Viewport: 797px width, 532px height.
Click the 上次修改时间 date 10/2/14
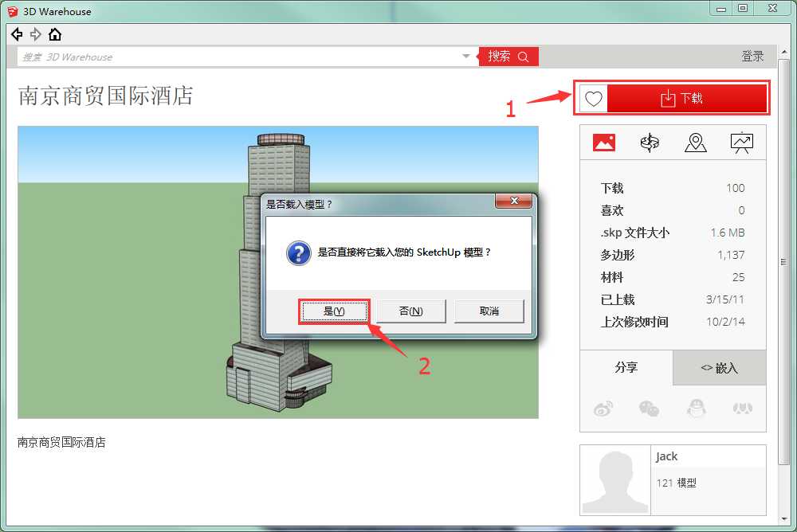coord(725,322)
